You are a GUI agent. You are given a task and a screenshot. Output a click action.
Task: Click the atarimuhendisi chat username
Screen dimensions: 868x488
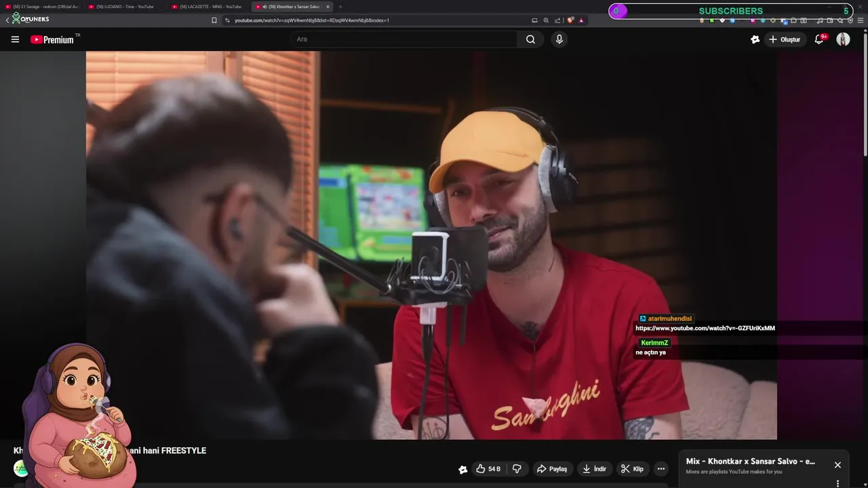669,319
